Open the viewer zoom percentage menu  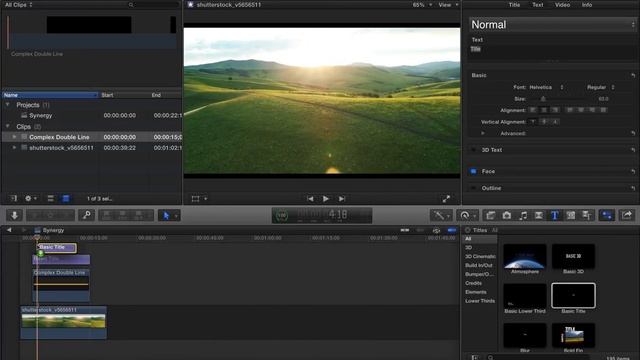(x=422, y=5)
